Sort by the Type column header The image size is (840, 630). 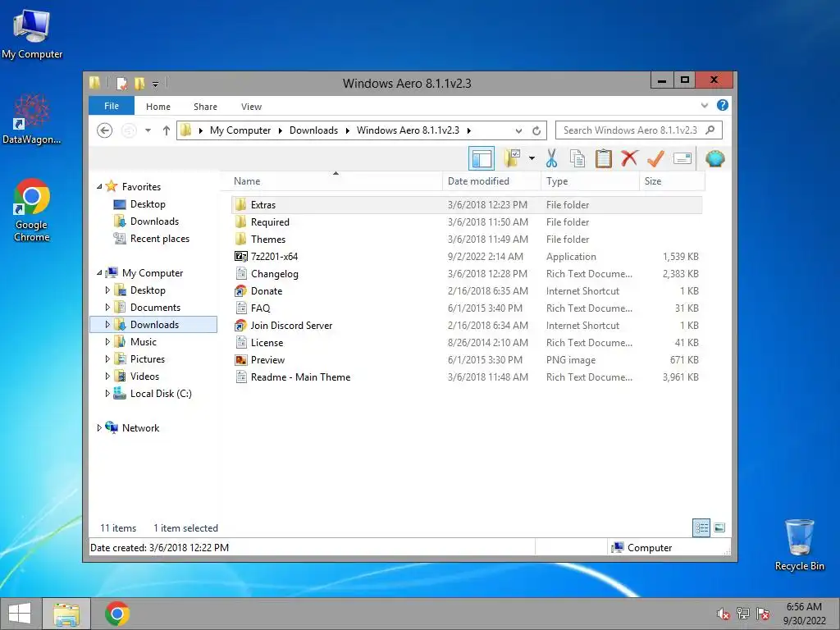point(590,181)
